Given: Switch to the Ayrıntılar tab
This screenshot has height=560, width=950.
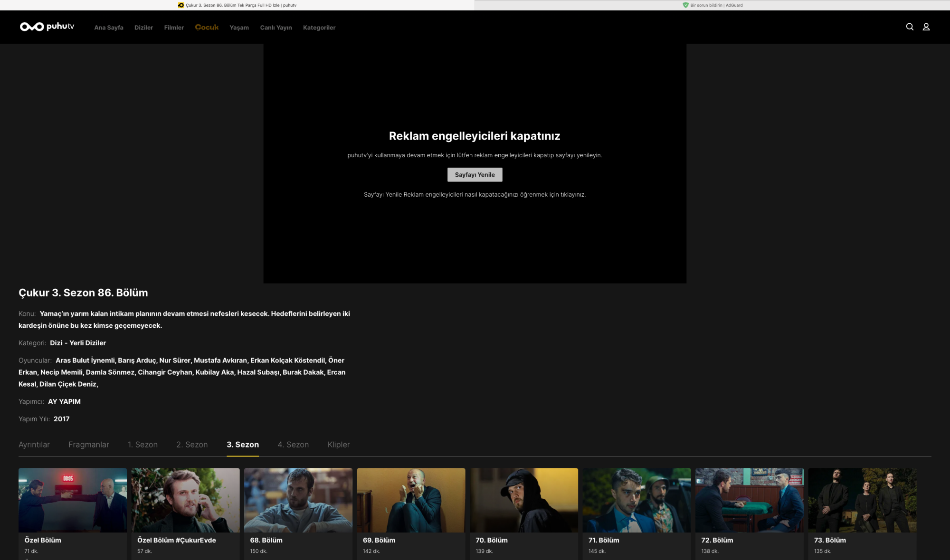Looking at the screenshot, I should (x=34, y=445).
